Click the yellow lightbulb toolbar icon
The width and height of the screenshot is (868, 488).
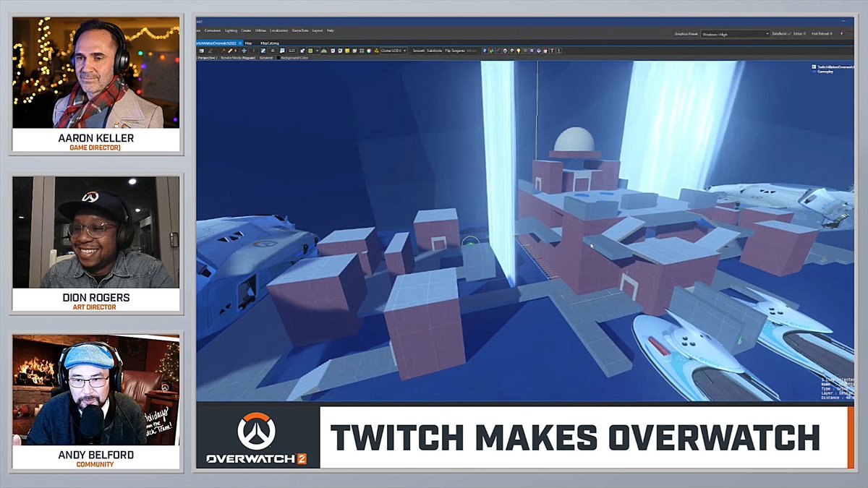click(519, 51)
